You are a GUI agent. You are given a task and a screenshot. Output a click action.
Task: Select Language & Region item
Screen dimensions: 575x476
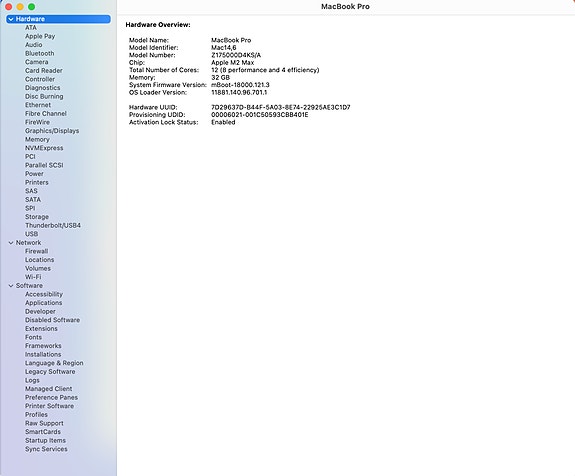[54, 363]
